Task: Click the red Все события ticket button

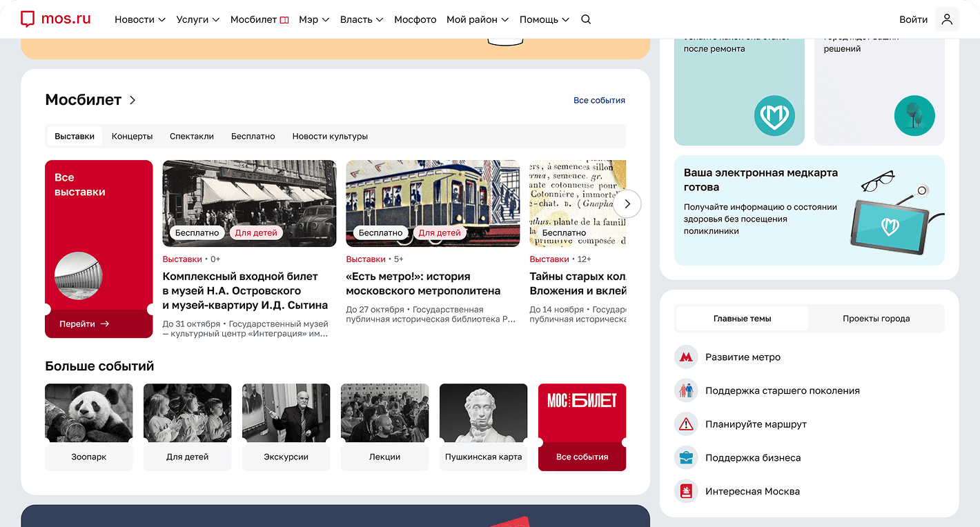Action: (582, 428)
